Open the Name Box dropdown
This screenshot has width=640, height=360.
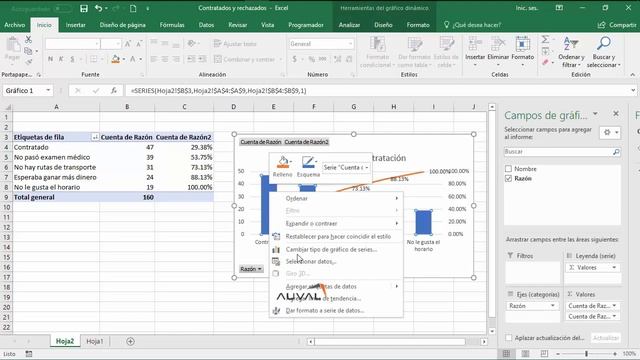click(48, 91)
